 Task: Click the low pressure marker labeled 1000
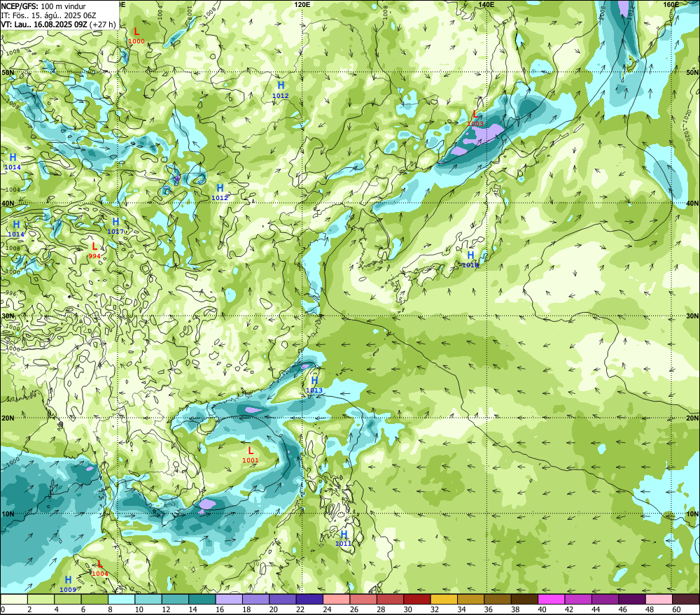pyautogui.click(x=136, y=36)
